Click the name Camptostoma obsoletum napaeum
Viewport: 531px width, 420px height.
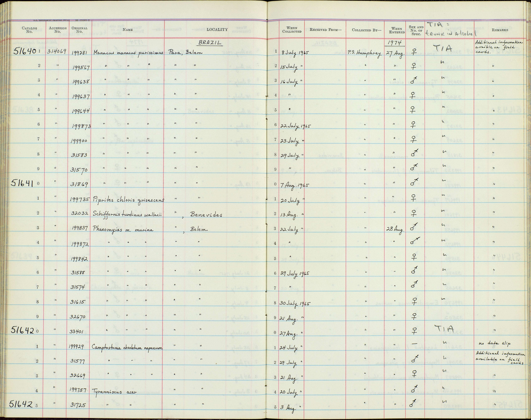click(127, 347)
